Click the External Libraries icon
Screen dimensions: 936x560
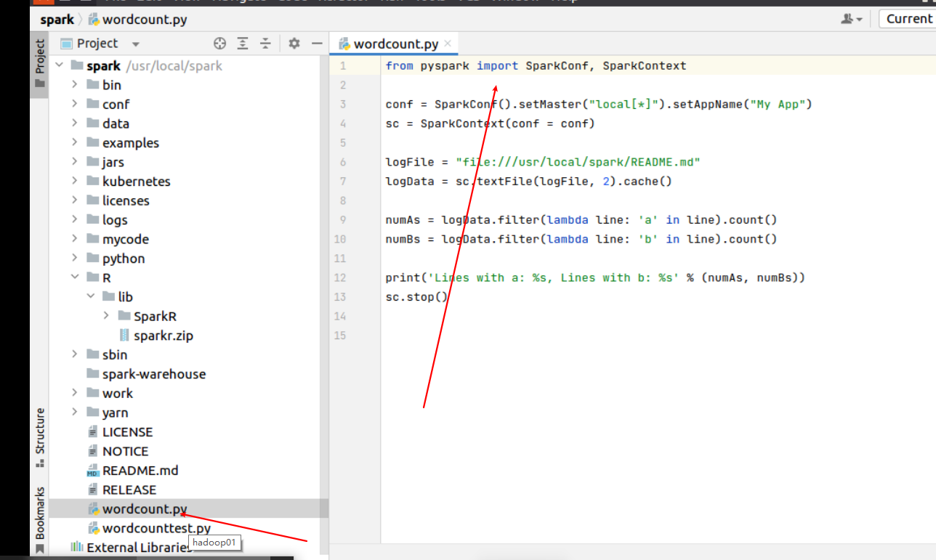click(x=76, y=547)
